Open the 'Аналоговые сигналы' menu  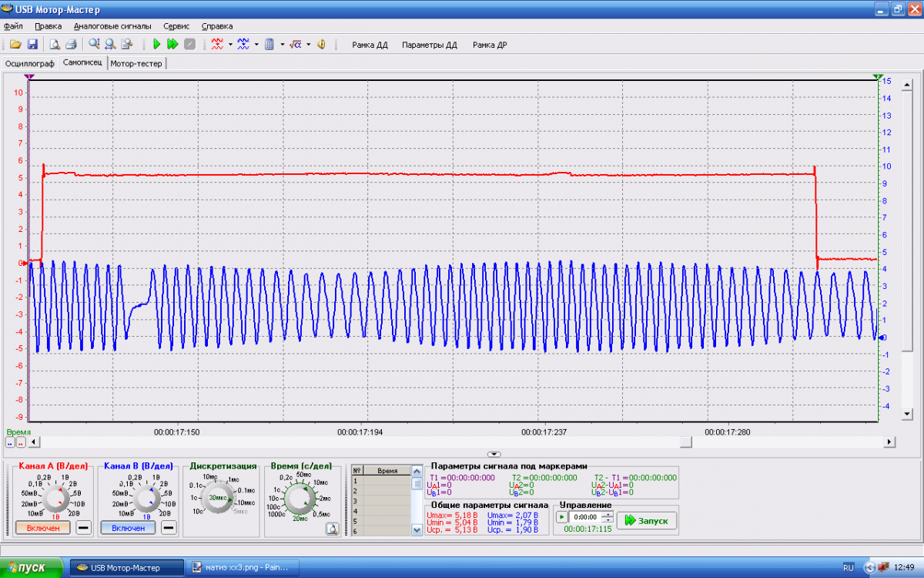[x=112, y=25]
